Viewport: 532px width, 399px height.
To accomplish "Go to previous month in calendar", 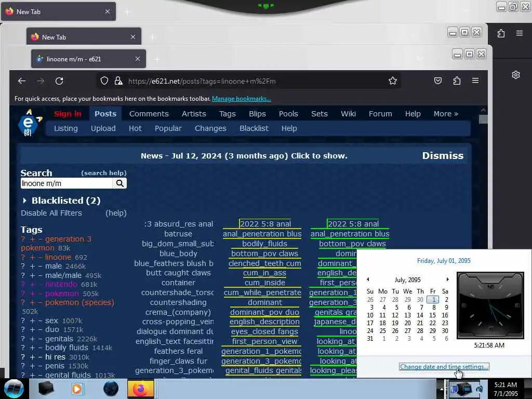I will click(368, 280).
